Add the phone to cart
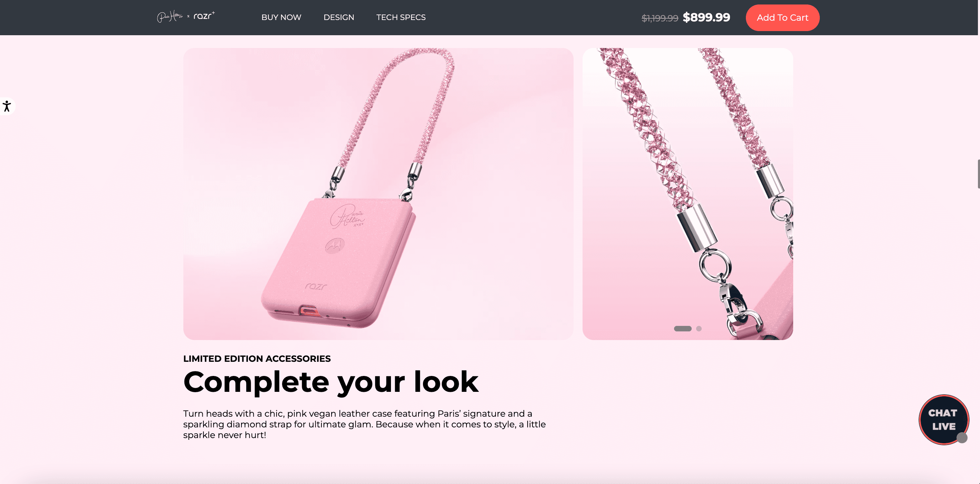 point(782,18)
